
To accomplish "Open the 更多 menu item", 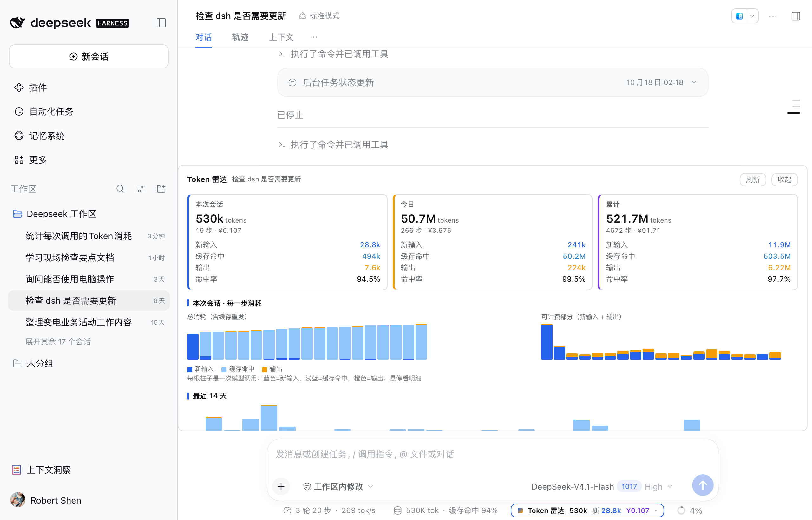I will coord(31,160).
